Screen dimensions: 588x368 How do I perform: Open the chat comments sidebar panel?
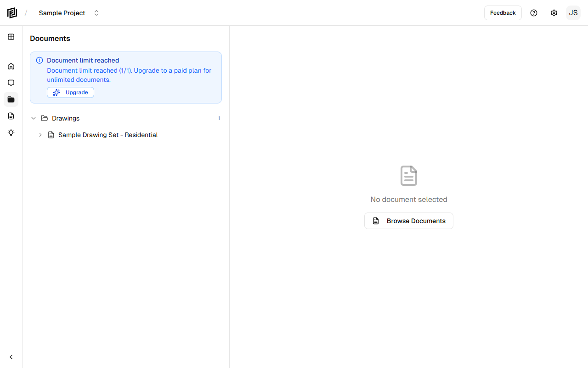(x=11, y=83)
